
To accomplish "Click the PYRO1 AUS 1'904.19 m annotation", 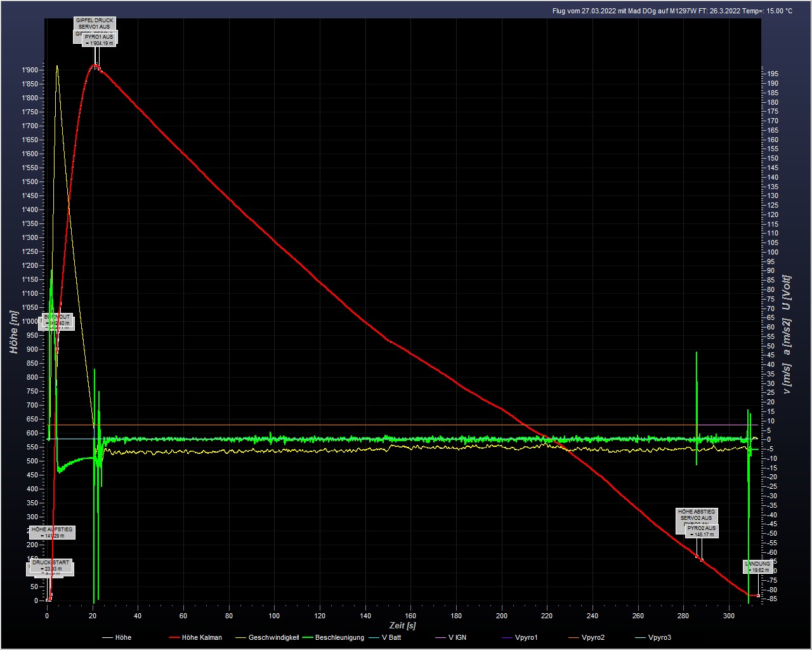I will click(x=99, y=40).
